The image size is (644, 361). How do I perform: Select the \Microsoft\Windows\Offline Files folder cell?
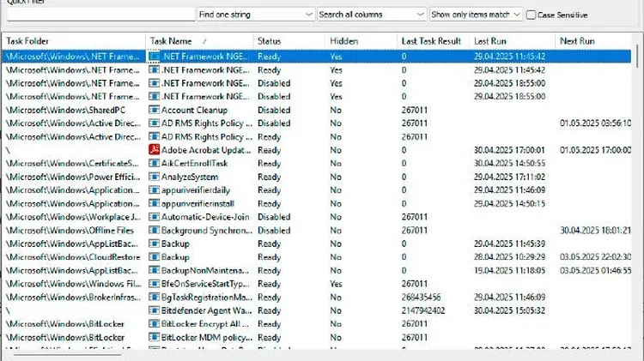70,230
